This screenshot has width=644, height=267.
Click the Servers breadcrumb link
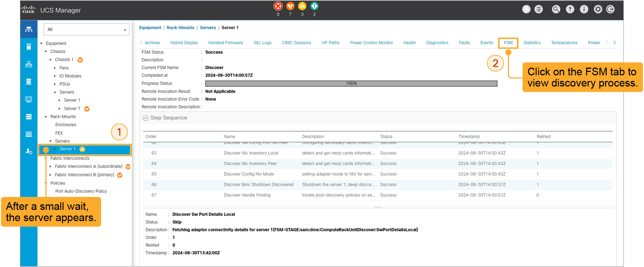(208, 28)
